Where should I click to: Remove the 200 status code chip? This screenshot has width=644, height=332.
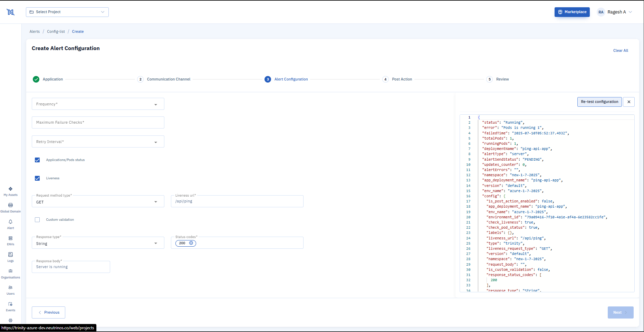[x=191, y=243]
